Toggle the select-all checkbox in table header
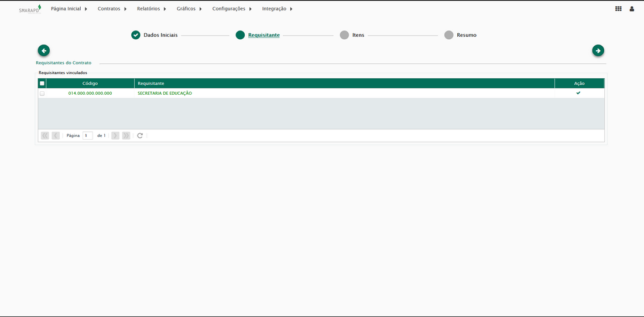 (x=42, y=83)
